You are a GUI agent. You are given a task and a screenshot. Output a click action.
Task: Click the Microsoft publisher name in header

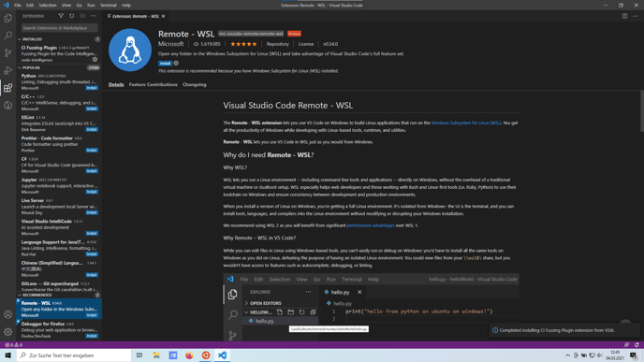(x=171, y=44)
